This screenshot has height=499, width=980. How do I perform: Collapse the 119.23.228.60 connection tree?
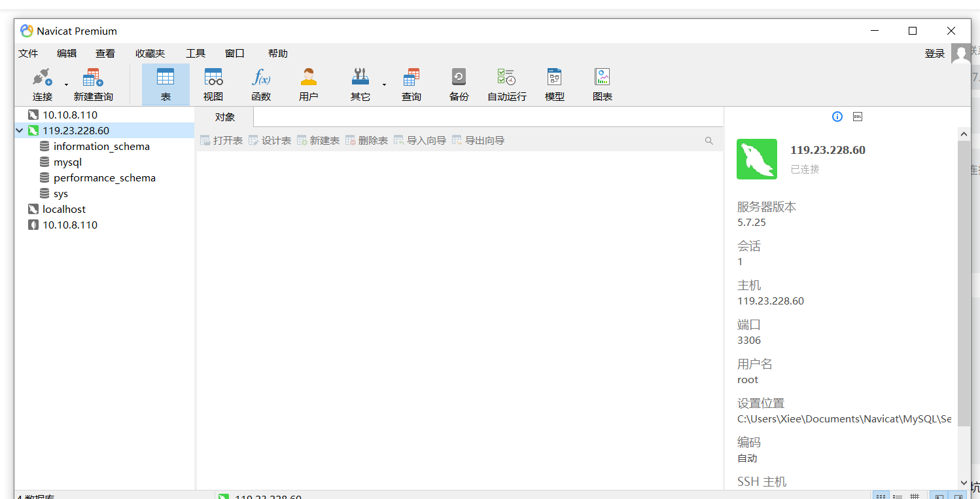tap(20, 131)
